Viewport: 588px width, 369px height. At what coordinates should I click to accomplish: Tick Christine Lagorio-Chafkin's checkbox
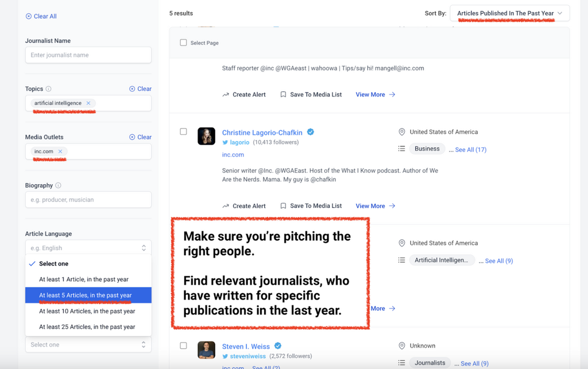(x=183, y=131)
